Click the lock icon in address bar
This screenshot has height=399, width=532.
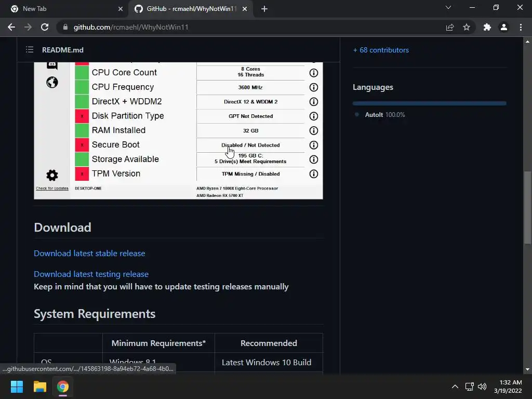tap(65, 27)
